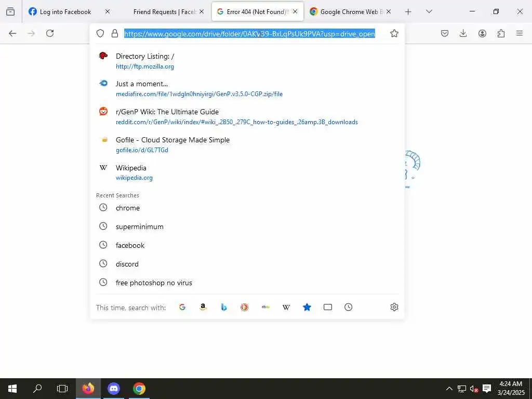Search in open Tabs shortcut

[328, 307]
